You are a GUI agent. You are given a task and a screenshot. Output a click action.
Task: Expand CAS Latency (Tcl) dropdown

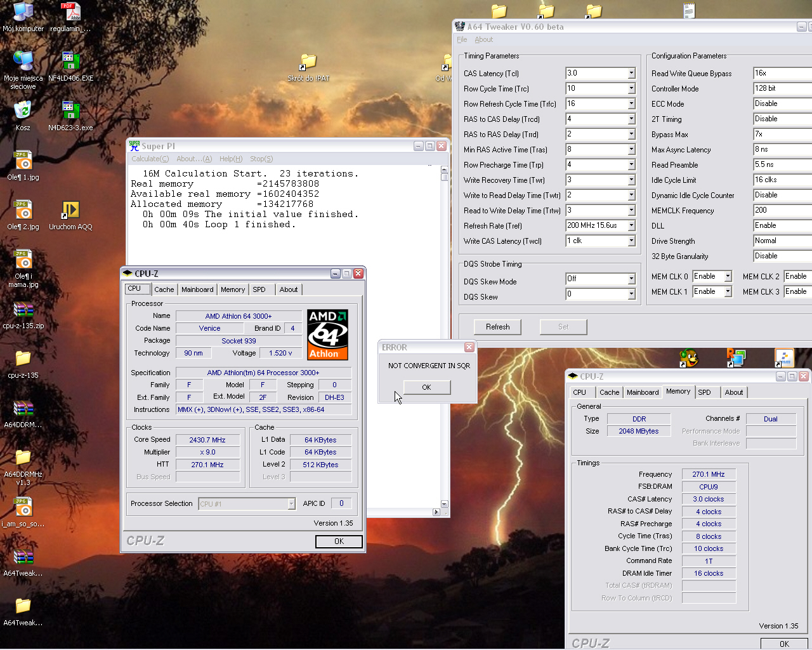point(631,73)
